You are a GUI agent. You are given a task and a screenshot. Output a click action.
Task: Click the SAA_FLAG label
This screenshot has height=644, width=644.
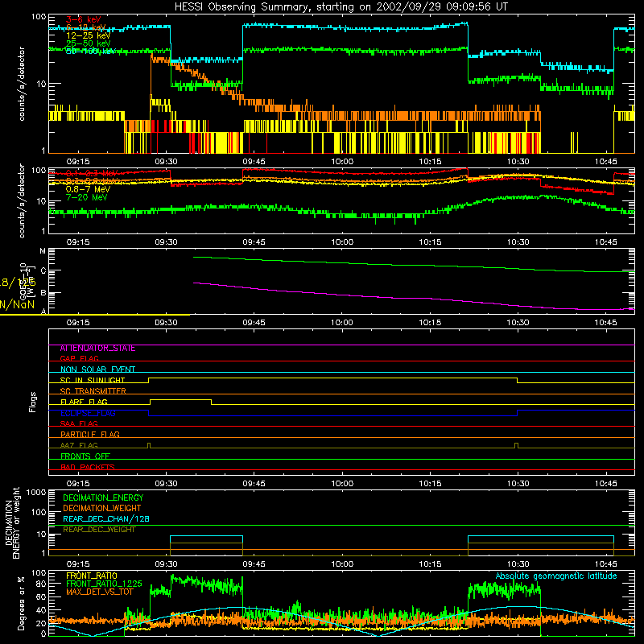click(79, 423)
